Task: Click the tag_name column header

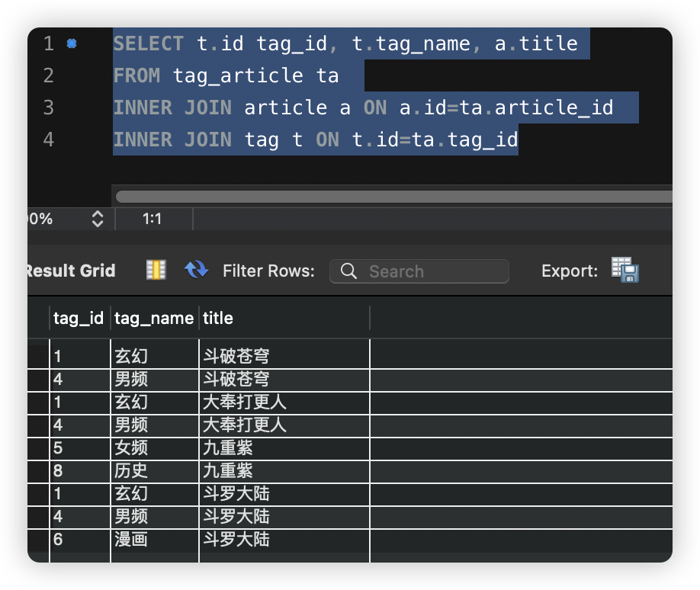Action: [x=153, y=318]
